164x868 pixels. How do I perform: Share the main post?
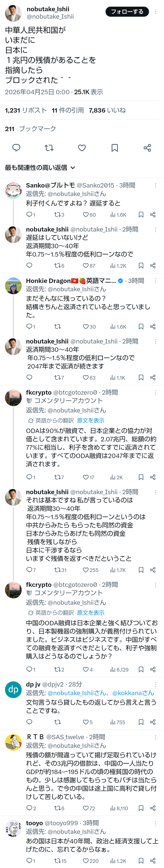(x=147, y=148)
